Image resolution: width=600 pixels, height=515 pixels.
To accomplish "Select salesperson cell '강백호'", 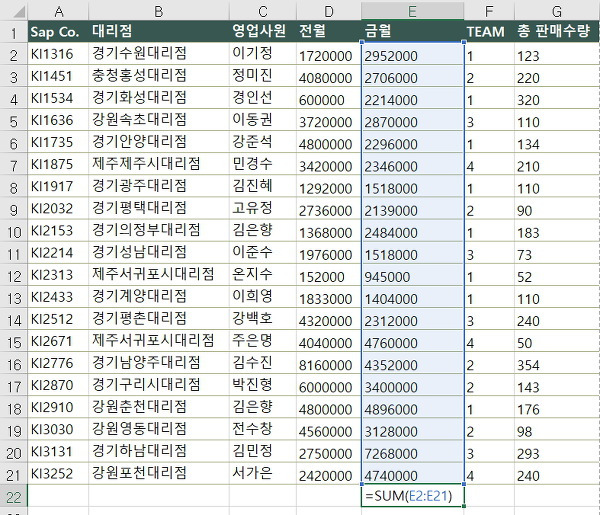I will [263, 319].
